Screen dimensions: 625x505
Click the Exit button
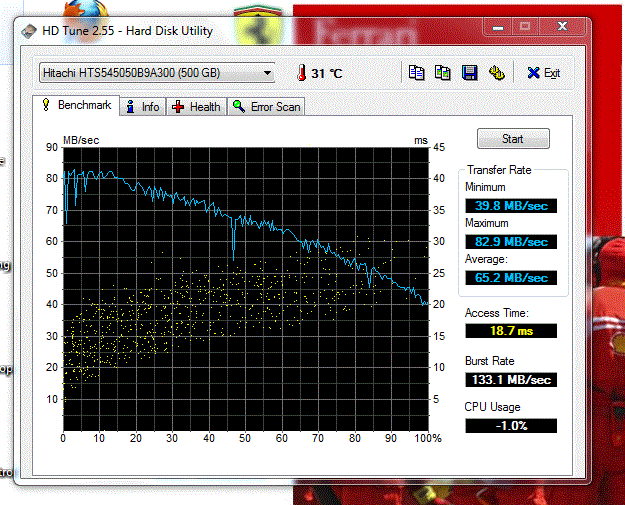coord(544,73)
